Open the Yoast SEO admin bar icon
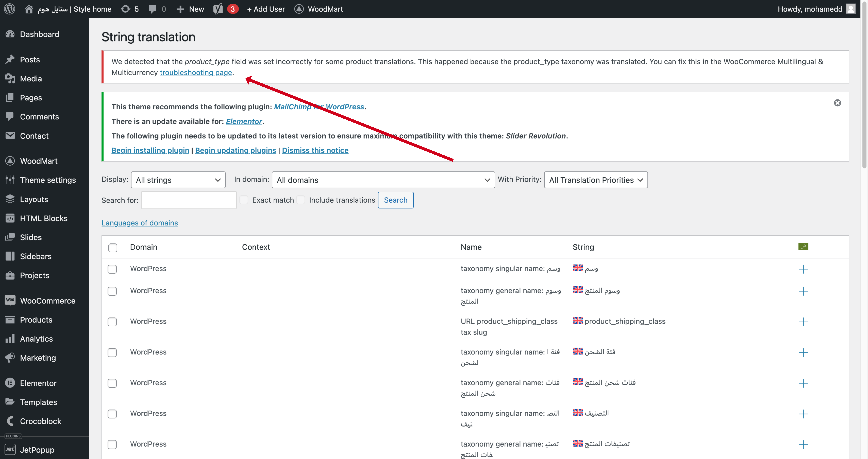This screenshot has height=459, width=868. 218,9
